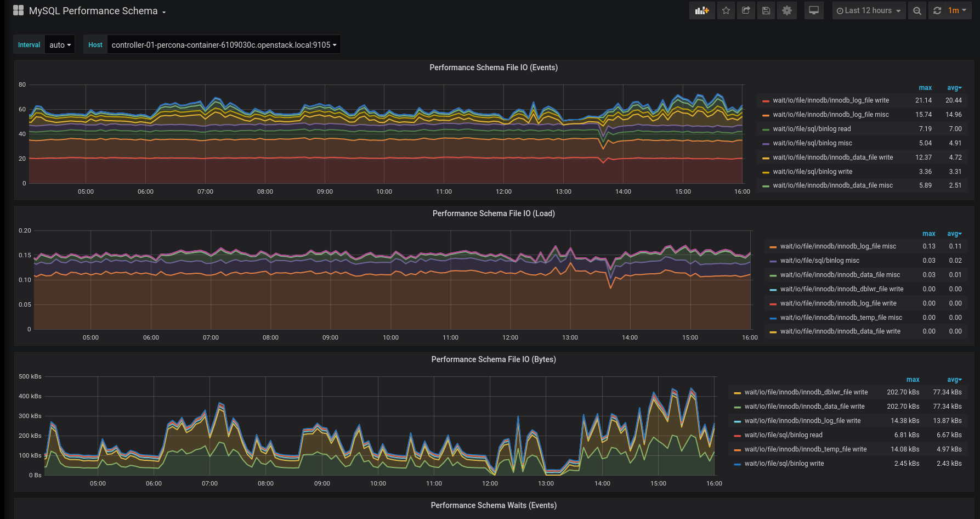Screen dimensions: 980x519
Task: Click orange swatch for innodb_log_file misc in Load legend
Action: [x=773, y=247]
